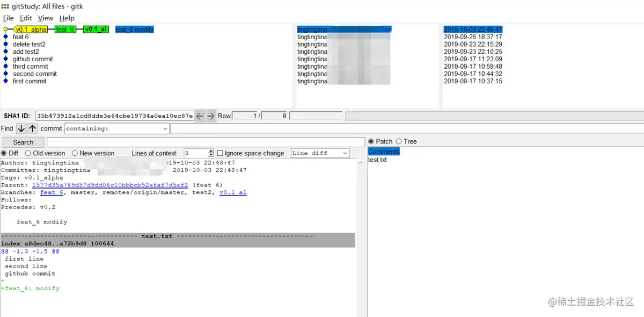Select the 'second commit' commit row
The width and height of the screenshot is (644, 317).
pos(35,74)
